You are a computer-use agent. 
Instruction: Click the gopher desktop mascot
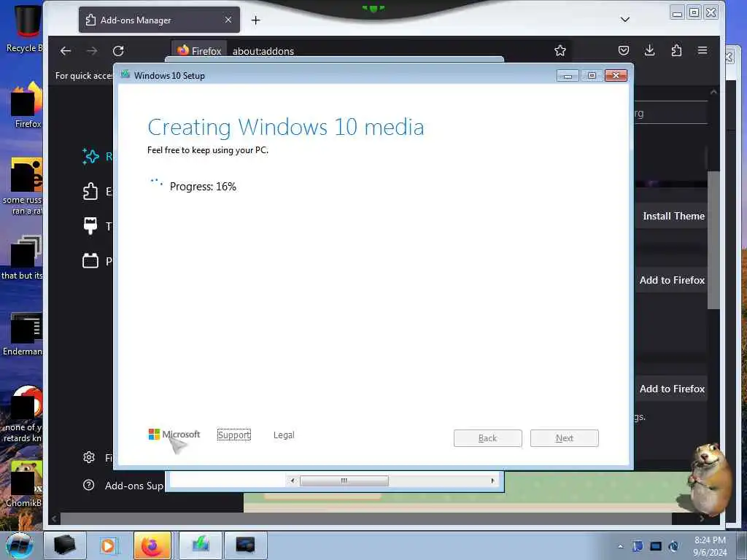click(x=709, y=480)
